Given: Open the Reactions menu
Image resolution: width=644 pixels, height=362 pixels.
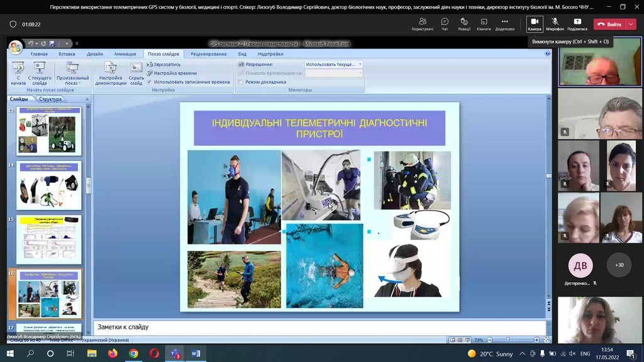Looking at the screenshot, I should (464, 22).
